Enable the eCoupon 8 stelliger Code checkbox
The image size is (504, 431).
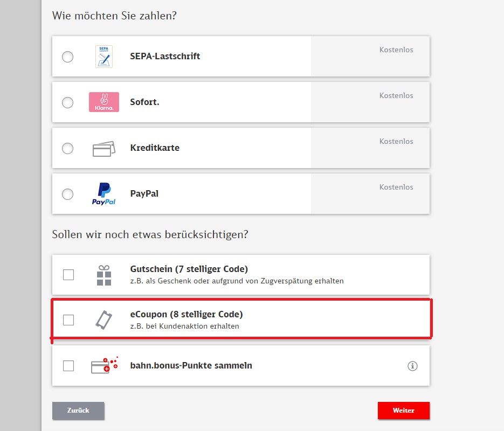tap(68, 320)
